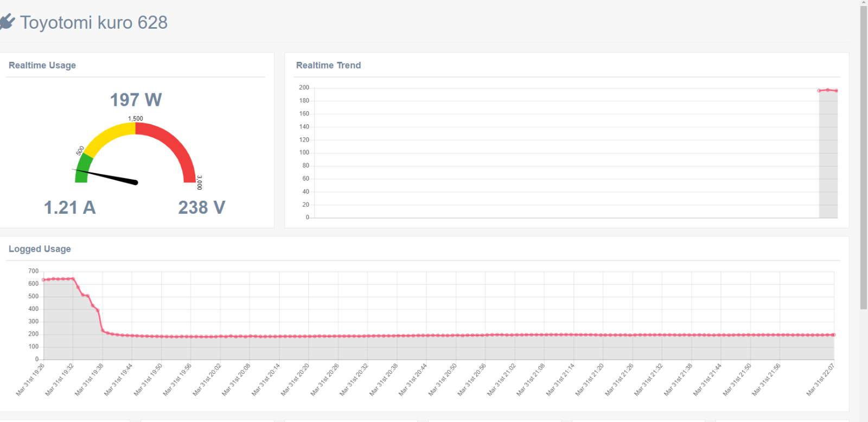Click the Realtime Usage panel title
Viewport: 868px width, 422px height.
(x=42, y=65)
